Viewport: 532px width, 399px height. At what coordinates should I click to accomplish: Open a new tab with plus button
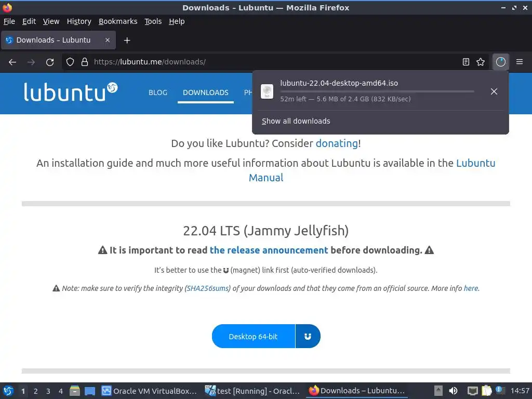point(127,41)
